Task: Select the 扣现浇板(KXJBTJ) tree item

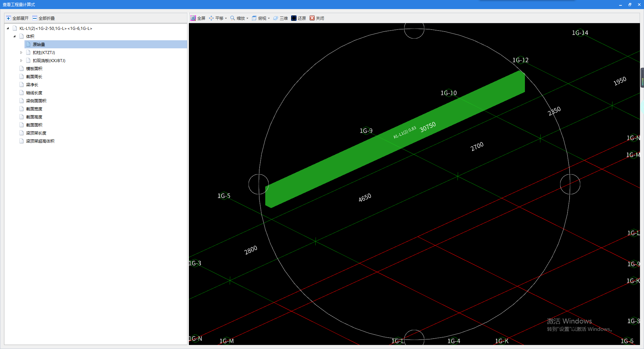Action: (x=49, y=60)
